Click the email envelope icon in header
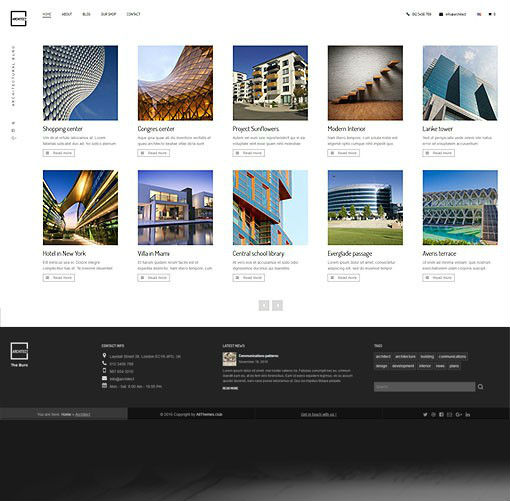 (x=441, y=14)
